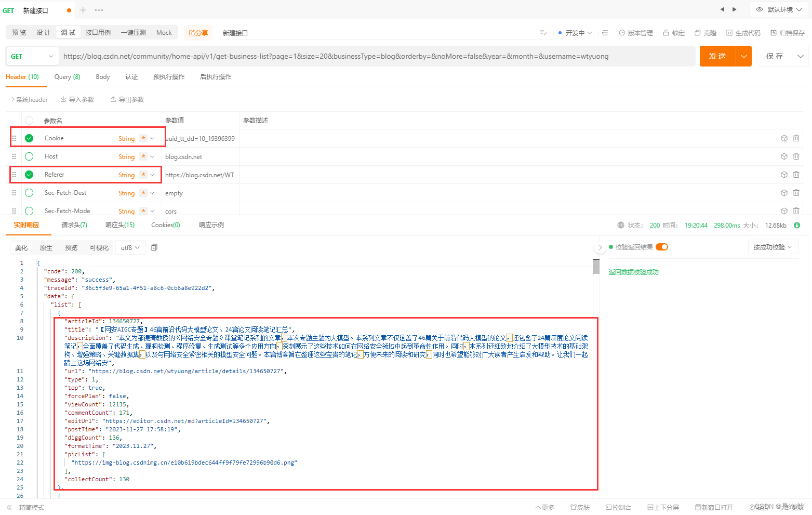Open the 保存 save options arrow
The image size is (812, 515).
point(800,56)
